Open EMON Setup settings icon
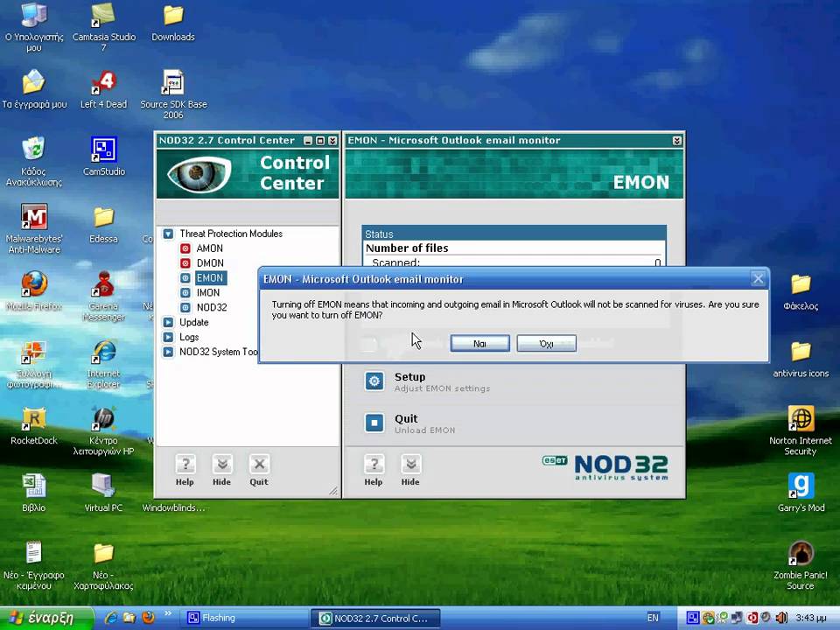The width and height of the screenshot is (840, 630). coord(374,381)
